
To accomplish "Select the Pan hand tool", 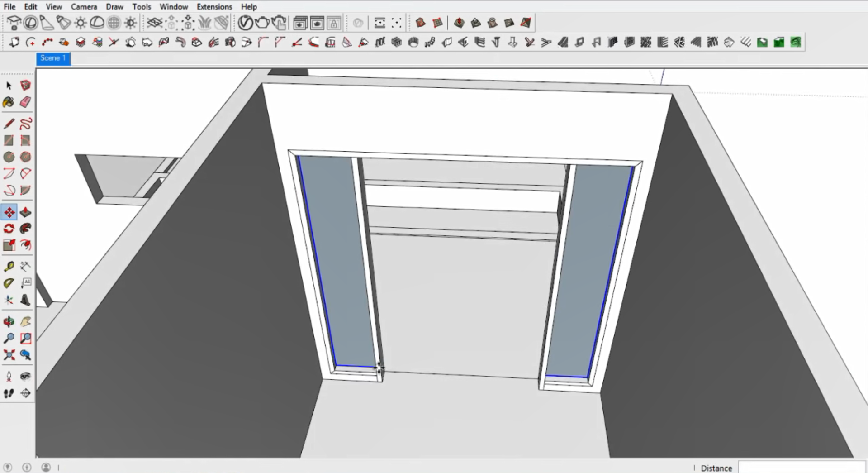I will pos(25,322).
